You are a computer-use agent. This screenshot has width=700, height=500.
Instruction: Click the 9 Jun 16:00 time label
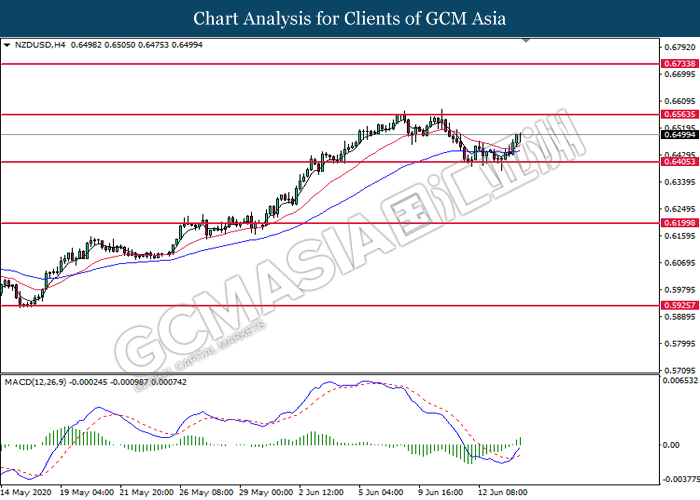click(x=441, y=492)
